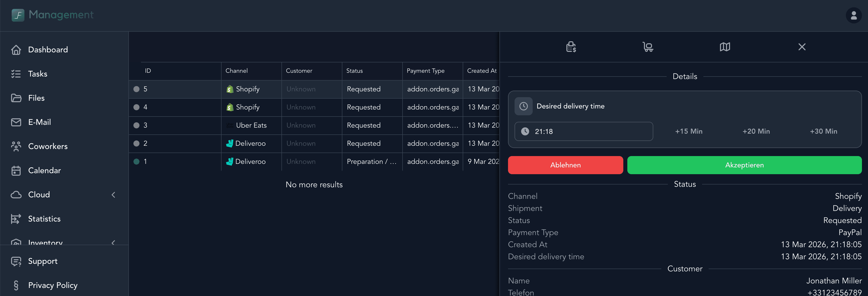Select the Uber Eats order row
Image resolution: width=868 pixels, height=296 pixels.
point(314,125)
